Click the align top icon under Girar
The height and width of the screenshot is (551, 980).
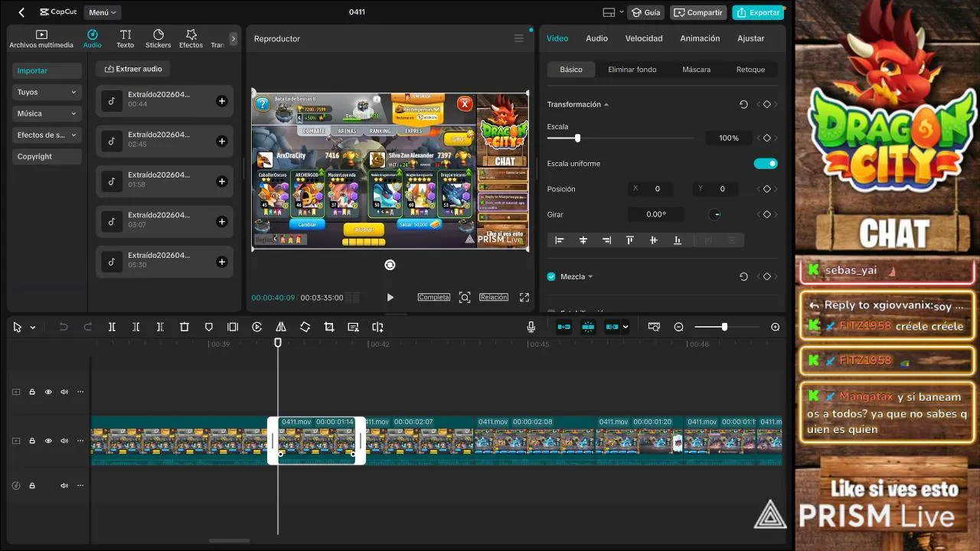click(630, 240)
